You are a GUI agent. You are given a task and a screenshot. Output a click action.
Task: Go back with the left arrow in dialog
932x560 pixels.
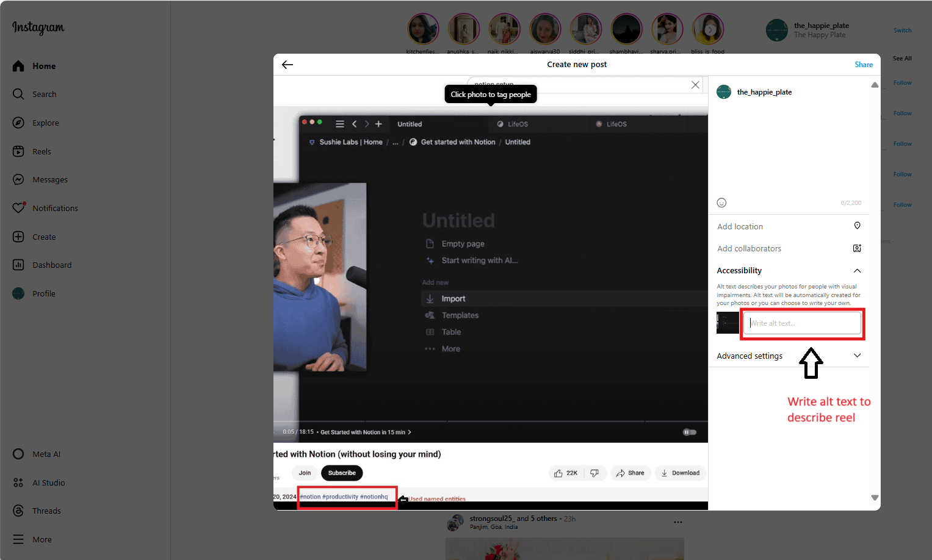click(287, 65)
